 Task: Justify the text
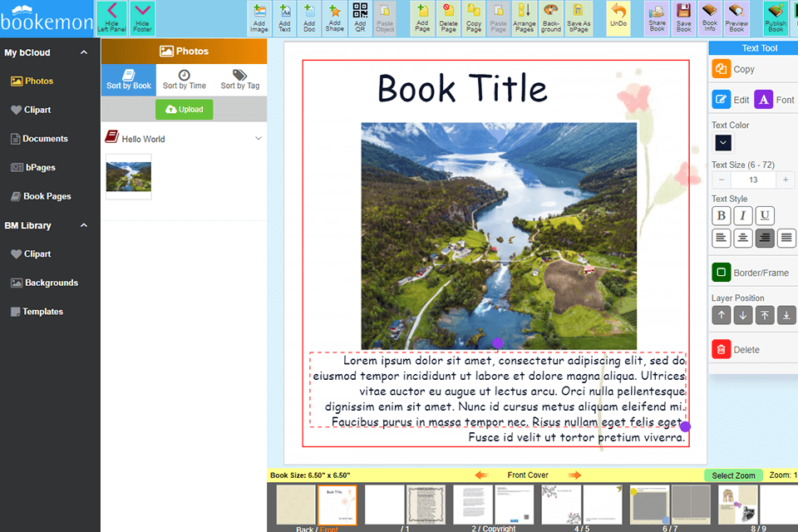click(x=786, y=238)
